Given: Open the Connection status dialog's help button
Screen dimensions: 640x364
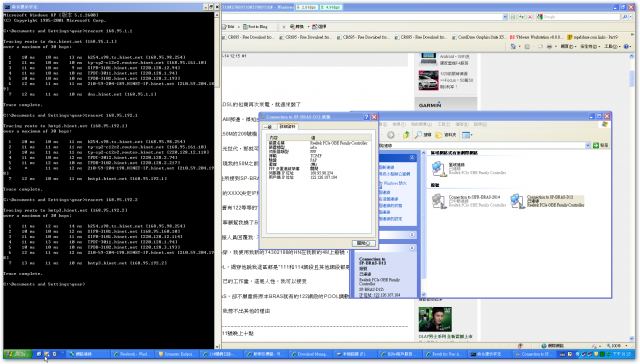Looking at the screenshot, I should [x=366, y=117].
